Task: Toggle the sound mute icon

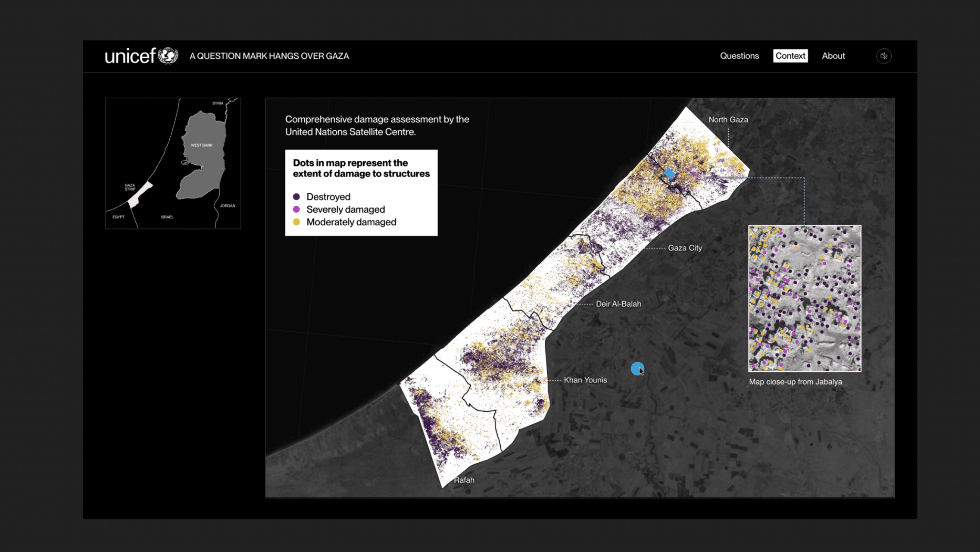Action: coord(883,56)
